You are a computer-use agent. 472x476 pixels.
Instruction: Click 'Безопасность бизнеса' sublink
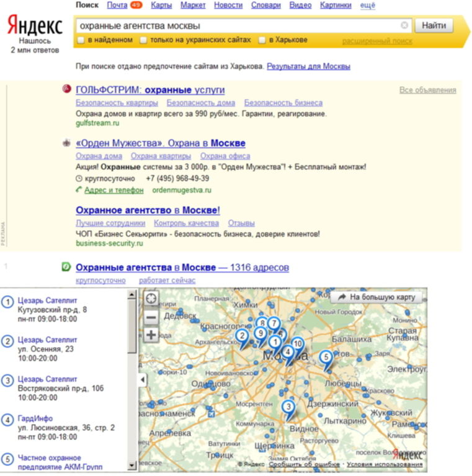coord(283,103)
